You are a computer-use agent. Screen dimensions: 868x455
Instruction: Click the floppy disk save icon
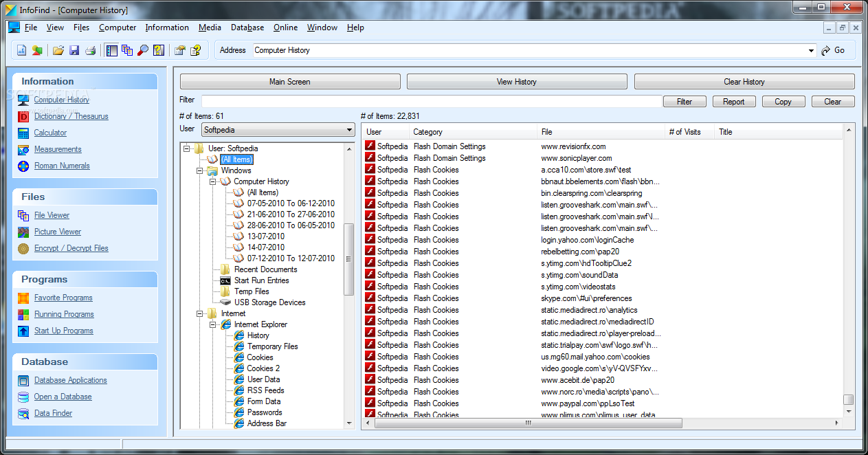point(74,50)
